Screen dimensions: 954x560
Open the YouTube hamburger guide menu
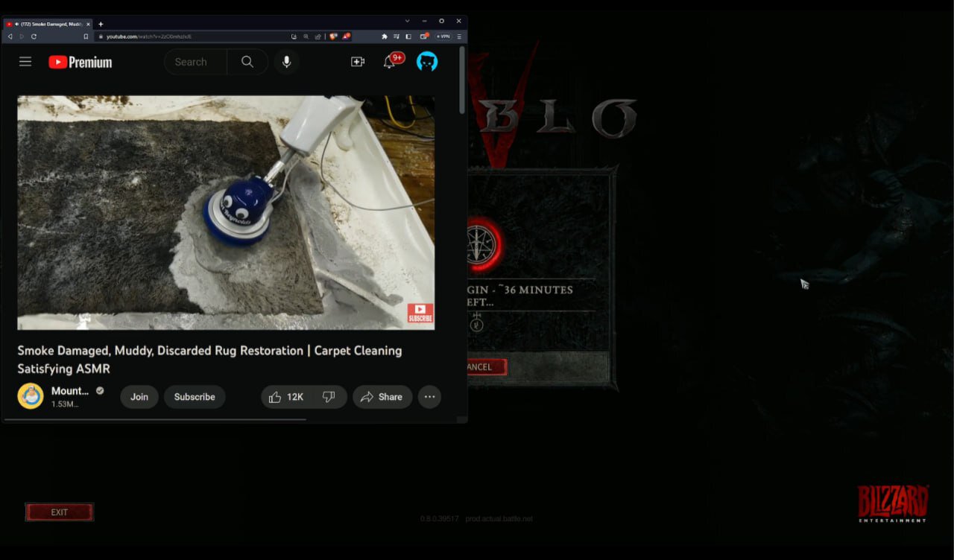[x=25, y=62]
